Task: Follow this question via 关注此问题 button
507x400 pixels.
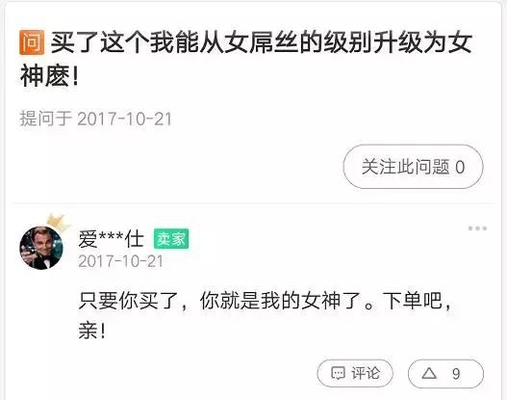Action: click(413, 167)
